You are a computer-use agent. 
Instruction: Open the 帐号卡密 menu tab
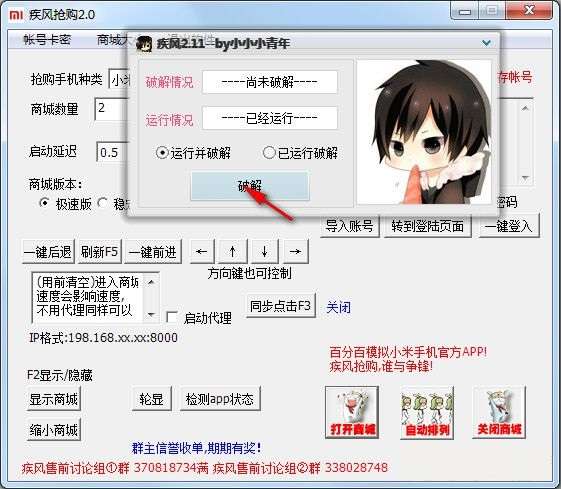click(47, 40)
